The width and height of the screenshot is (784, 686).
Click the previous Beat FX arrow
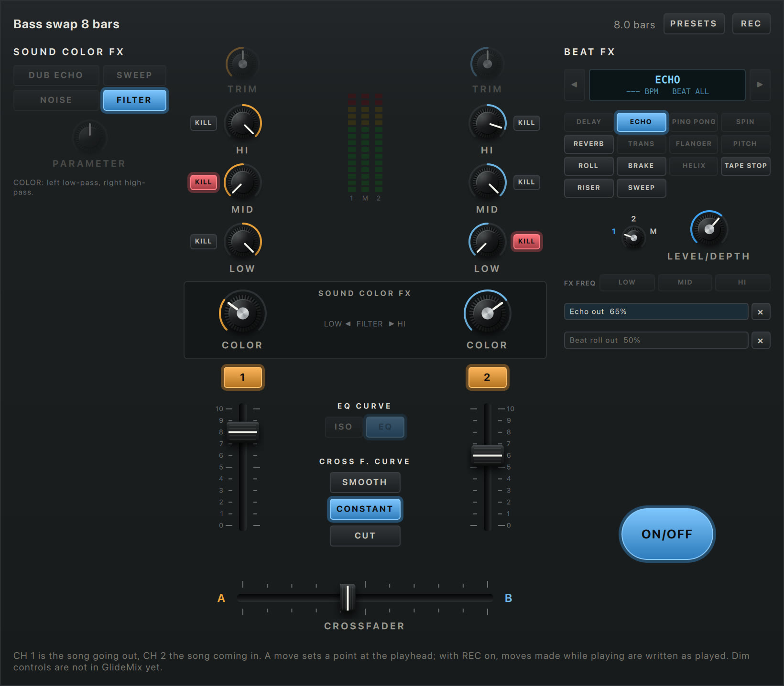[x=574, y=85]
